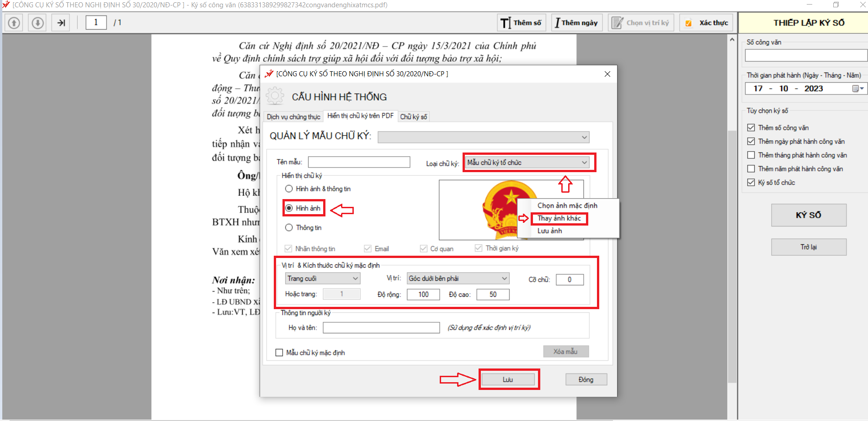Image resolution: width=868 pixels, height=421 pixels.
Task: Enable Thêm tháng phát hành công văn
Action: (x=751, y=155)
